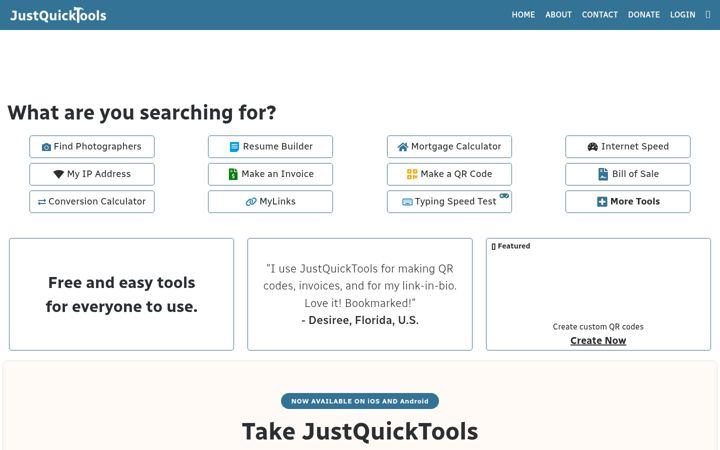Click the speedometer icon beside Internet Speed
The width and height of the screenshot is (720, 450).
click(x=592, y=147)
